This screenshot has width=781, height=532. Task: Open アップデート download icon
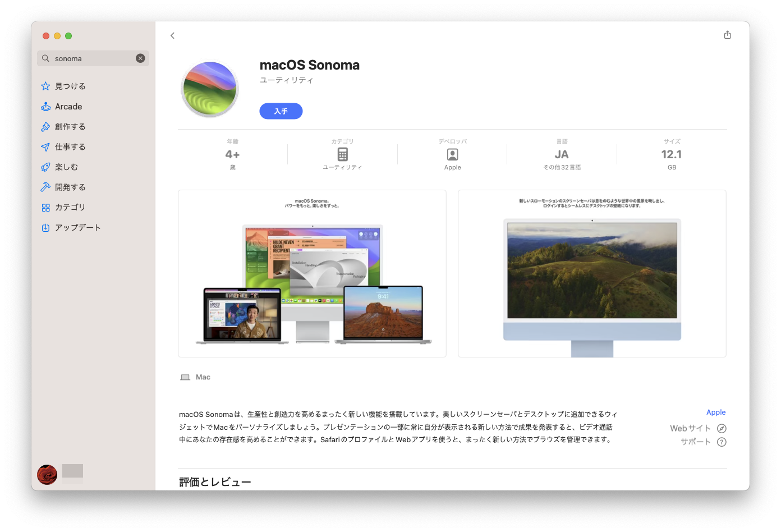(x=45, y=227)
